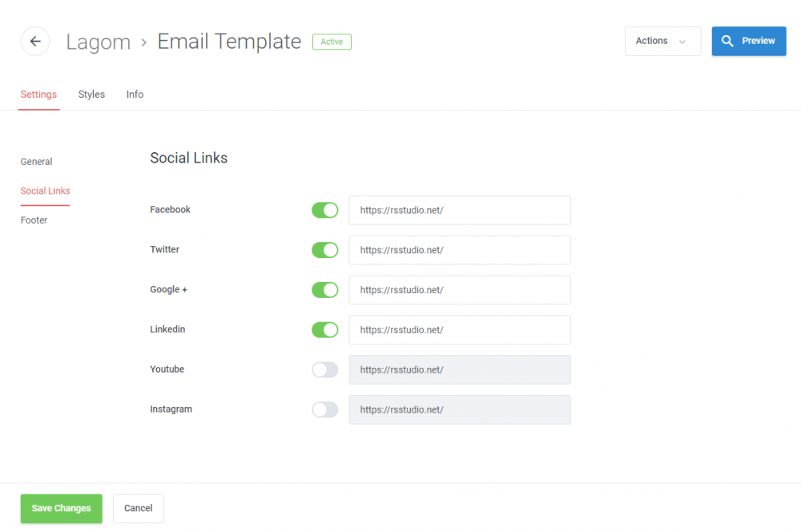Click the Cancel button
The height and width of the screenshot is (532, 801).
[138, 508]
